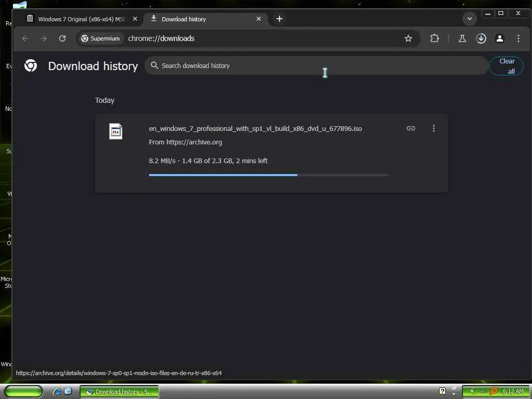The height and width of the screenshot is (399, 532).
Task: Close the Windows 7 Original tab
Action: point(135,19)
